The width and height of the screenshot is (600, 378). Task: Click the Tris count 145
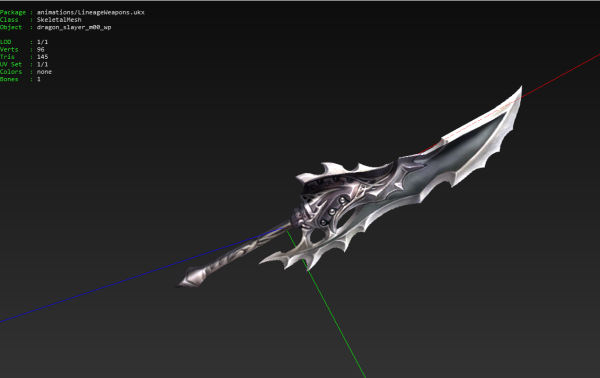[42, 57]
